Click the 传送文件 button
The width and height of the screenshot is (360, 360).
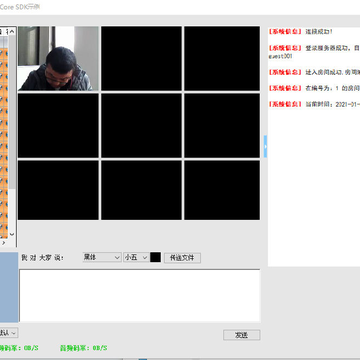182,258
